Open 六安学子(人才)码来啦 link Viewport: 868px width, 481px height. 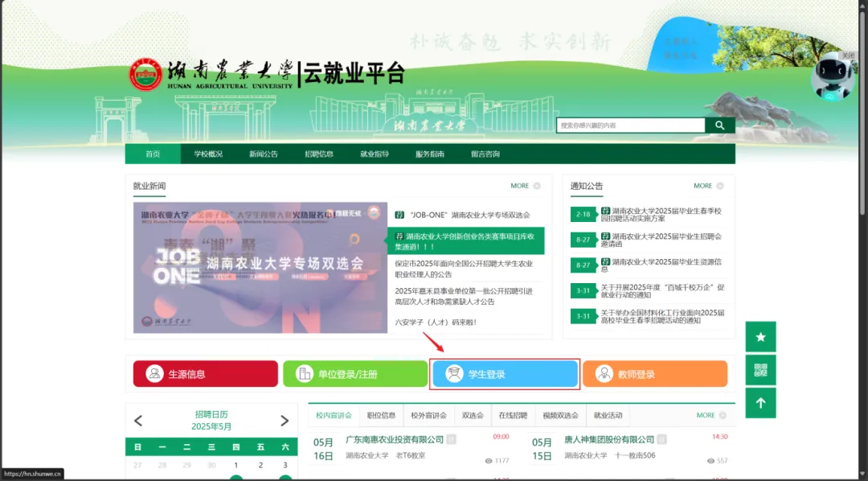point(436,322)
